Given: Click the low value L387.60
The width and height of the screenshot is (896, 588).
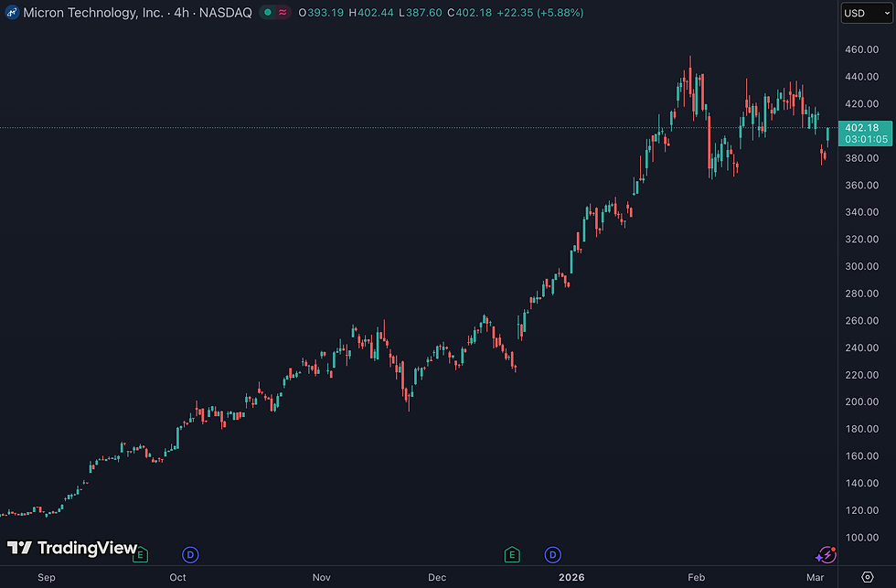Looking at the screenshot, I should pyautogui.click(x=421, y=13).
